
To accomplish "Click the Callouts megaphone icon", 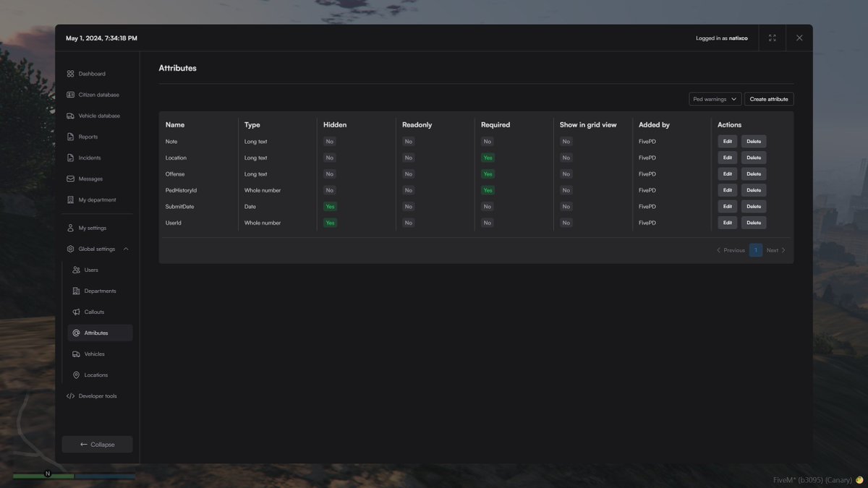I will coord(76,312).
